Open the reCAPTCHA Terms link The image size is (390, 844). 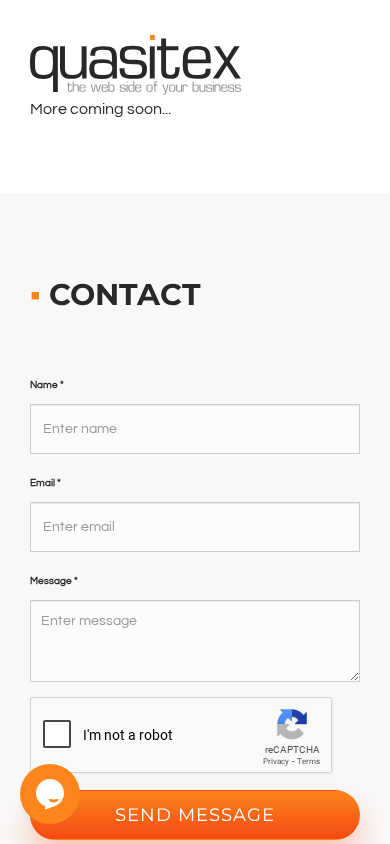[x=308, y=761]
